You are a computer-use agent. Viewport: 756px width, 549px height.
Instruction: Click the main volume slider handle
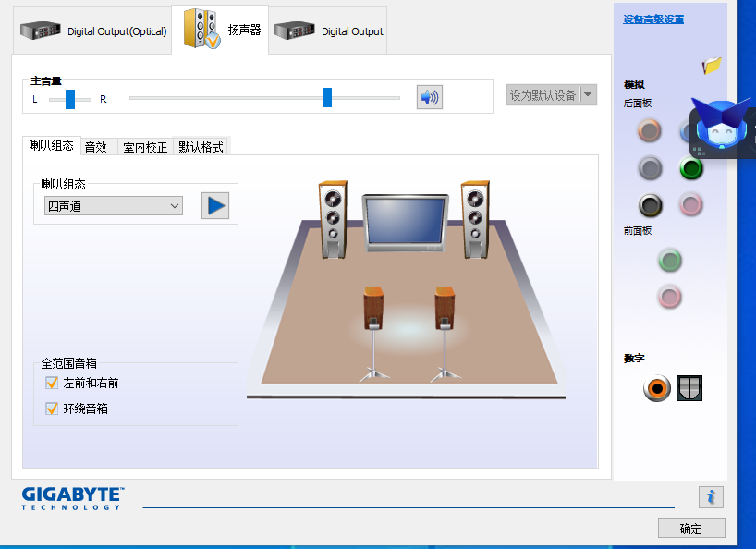(x=327, y=97)
